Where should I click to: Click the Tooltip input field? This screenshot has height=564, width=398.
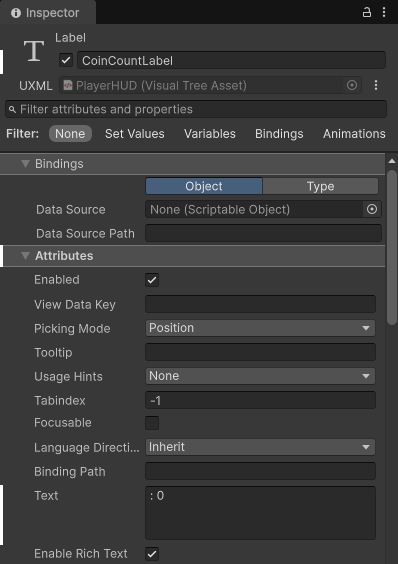(260, 352)
